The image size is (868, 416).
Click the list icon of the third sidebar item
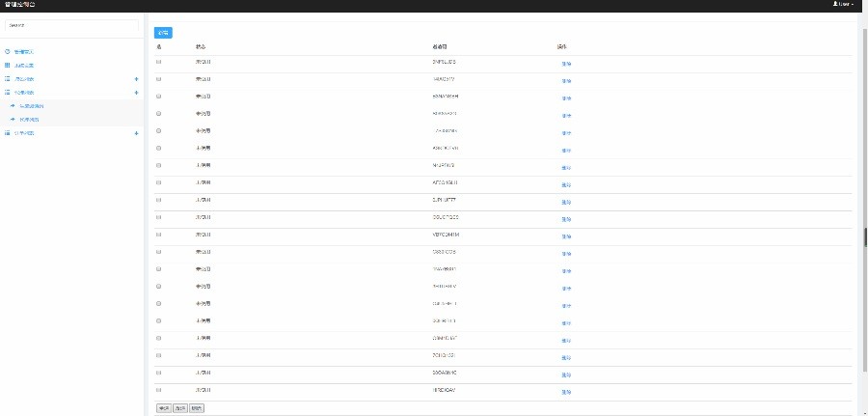click(x=8, y=78)
